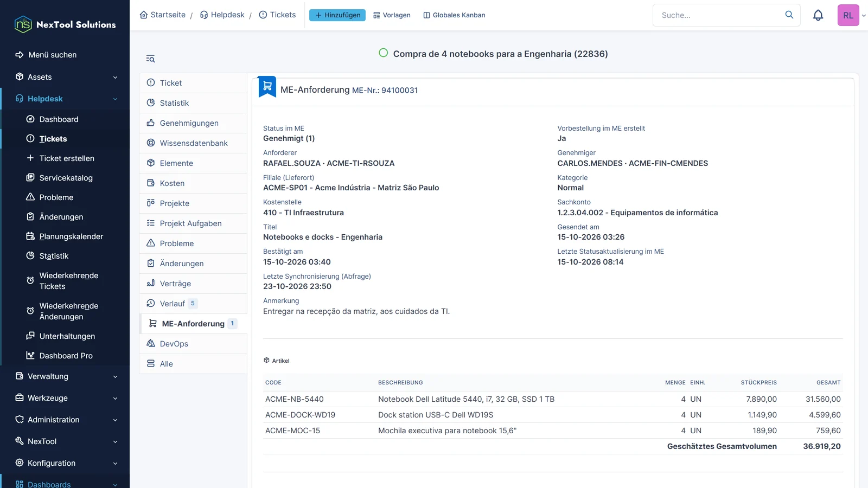Click Menü suchen in sidebar
868x488 pixels.
click(52, 55)
